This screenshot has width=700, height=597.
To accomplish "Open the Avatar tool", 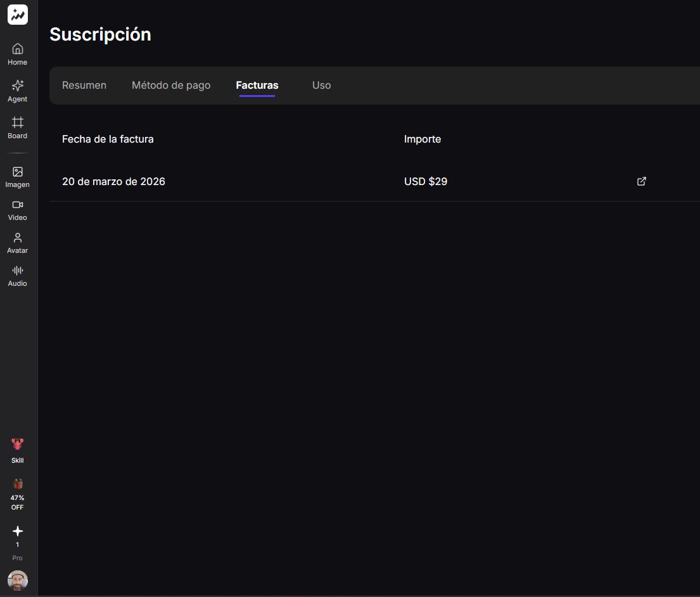I will pos(17,243).
